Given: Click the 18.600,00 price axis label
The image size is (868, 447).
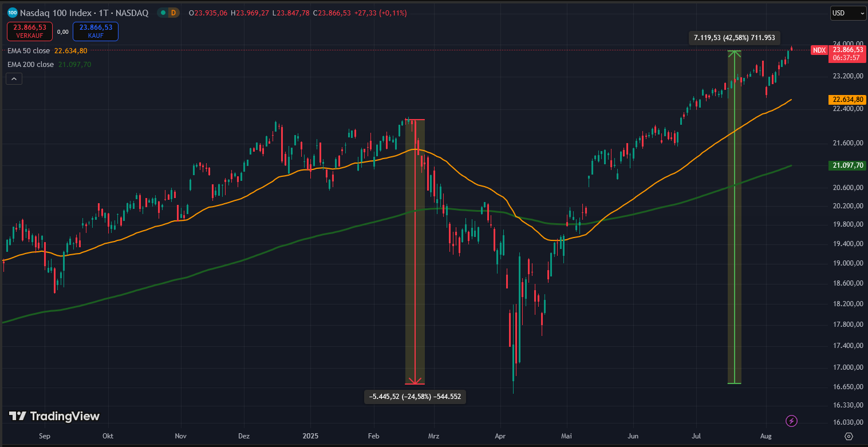Looking at the screenshot, I should click(847, 283).
